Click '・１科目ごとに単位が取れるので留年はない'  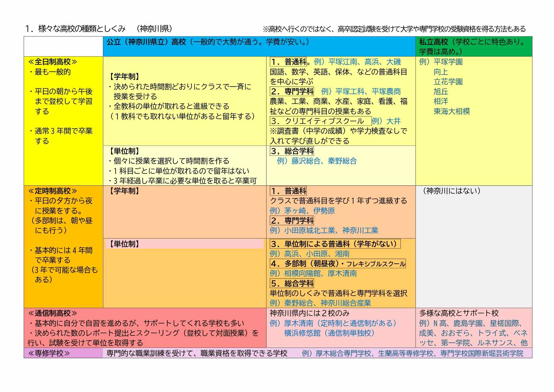pos(178,171)
